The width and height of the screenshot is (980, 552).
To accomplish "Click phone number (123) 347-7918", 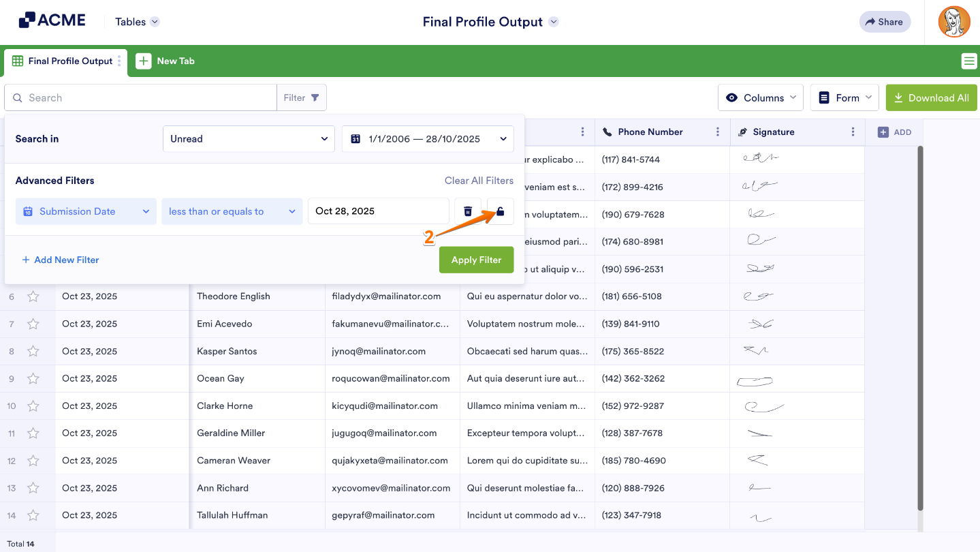I will pyautogui.click(x=631, y=515).
